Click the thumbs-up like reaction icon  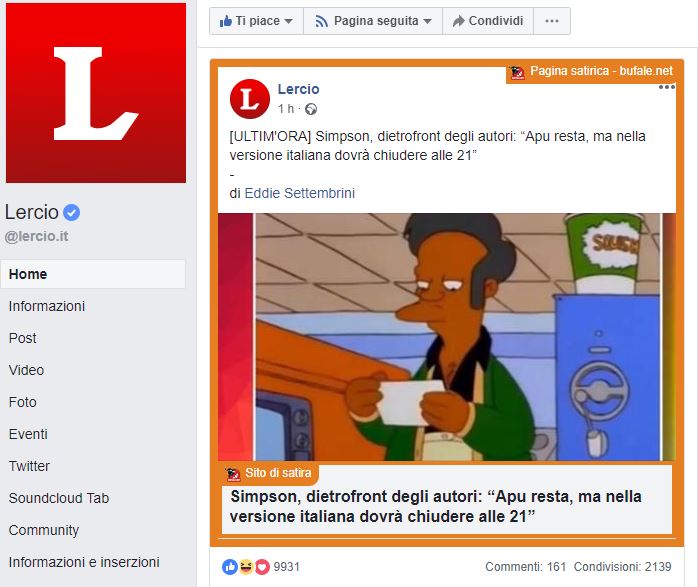click(230, 567)
